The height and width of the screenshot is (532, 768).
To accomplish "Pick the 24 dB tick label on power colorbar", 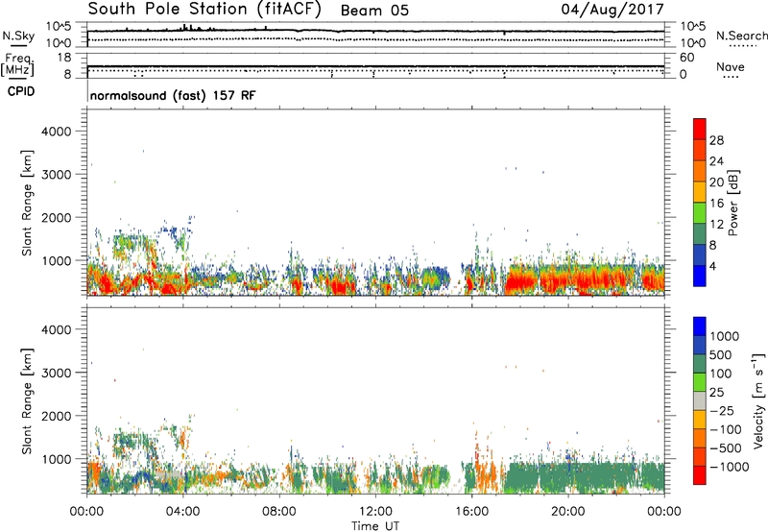I will 716,161.
